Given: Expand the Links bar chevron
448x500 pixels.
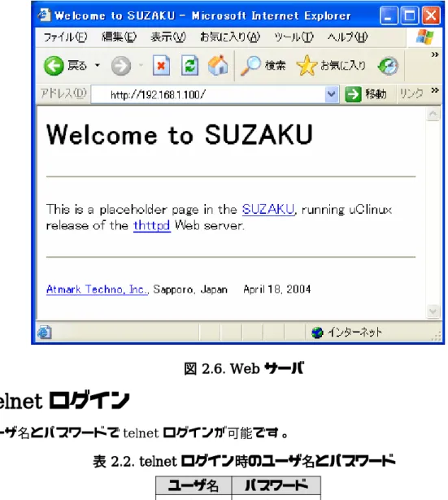Looking at the screenshot, I should click(x=435, y=90).
